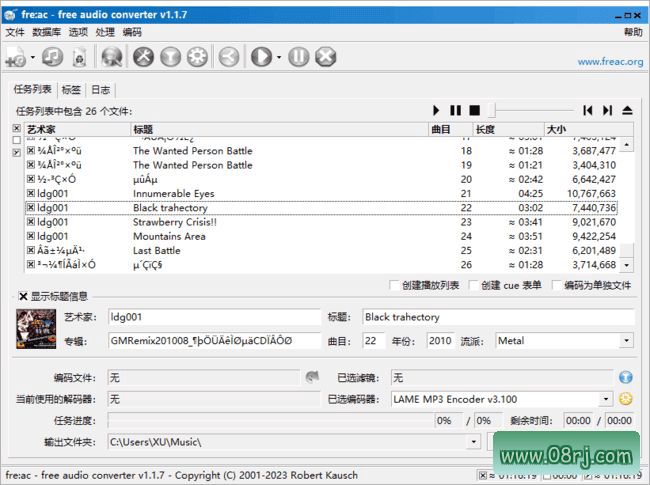Open the www.freac.org link
This screenshot has width=650, height=485.
[x=609, y=62]
